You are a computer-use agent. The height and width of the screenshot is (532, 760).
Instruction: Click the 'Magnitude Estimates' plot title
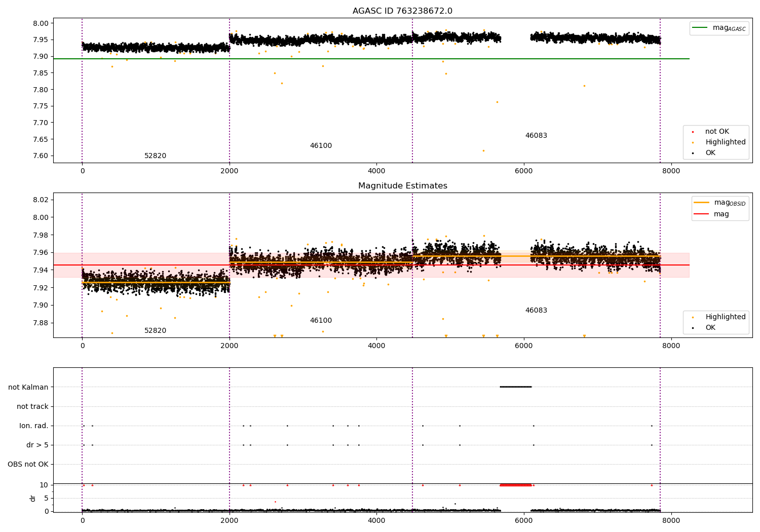click(x=402, y=186)
